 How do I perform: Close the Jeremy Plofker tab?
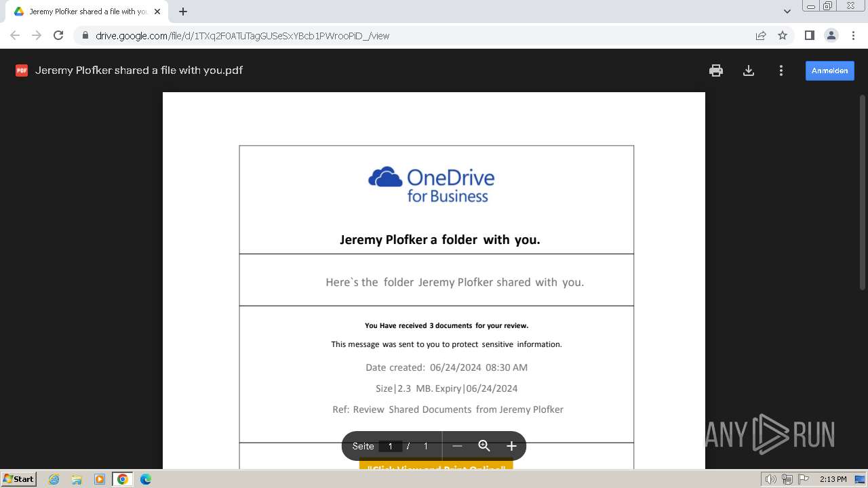pyautogui.click(x=157, y=12)
